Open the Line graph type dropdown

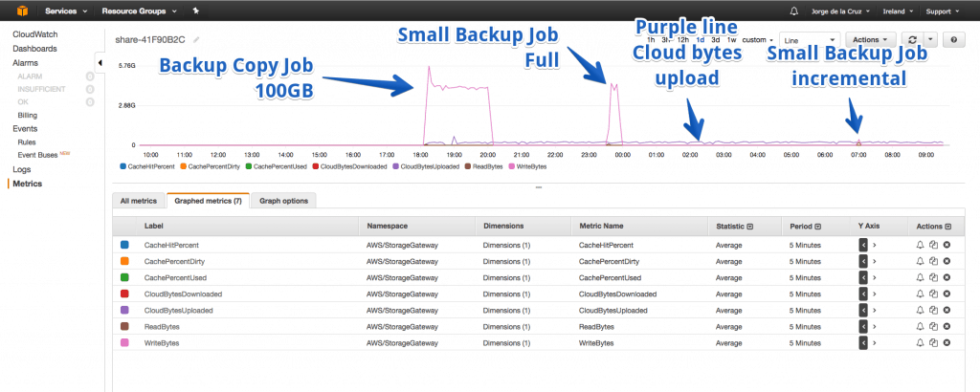809,39
